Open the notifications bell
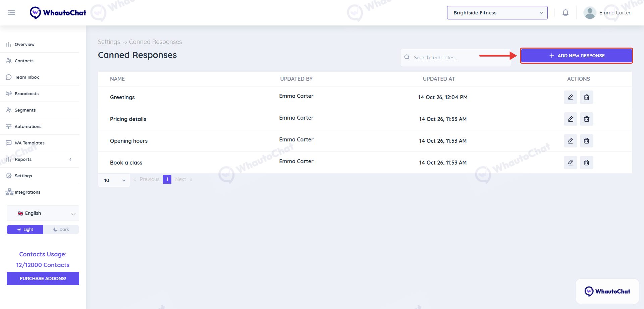 coord(566,13)
